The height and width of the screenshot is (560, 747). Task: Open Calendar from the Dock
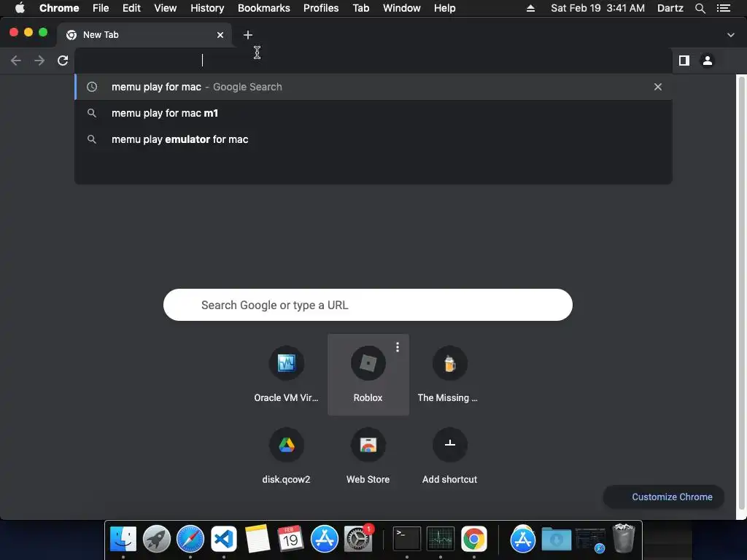[290, 539]
